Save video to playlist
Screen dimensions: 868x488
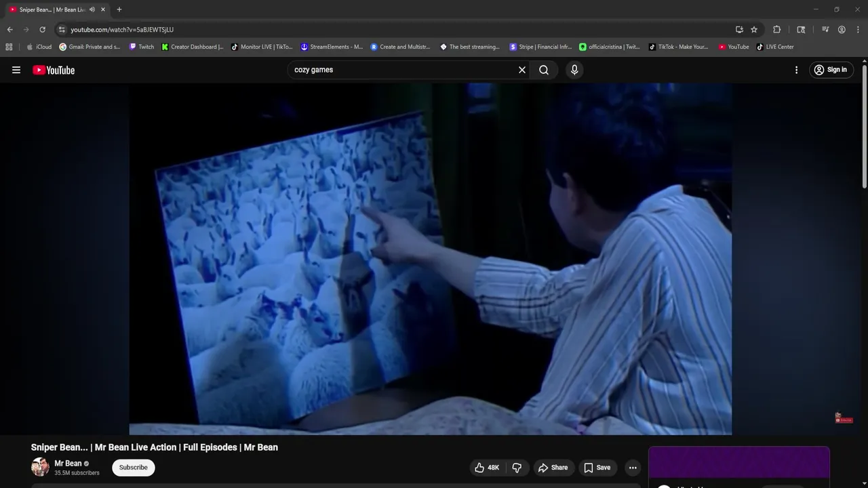click(x=597, y=468)
